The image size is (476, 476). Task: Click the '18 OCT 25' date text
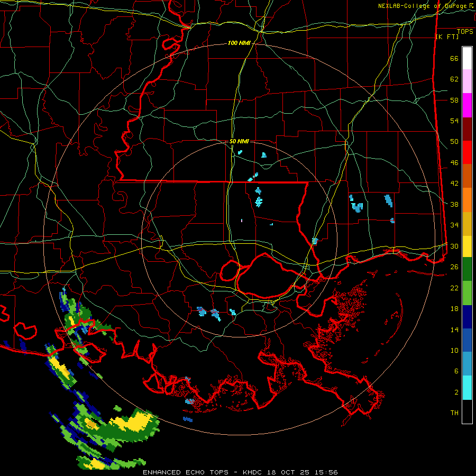(x=288, y=472)
